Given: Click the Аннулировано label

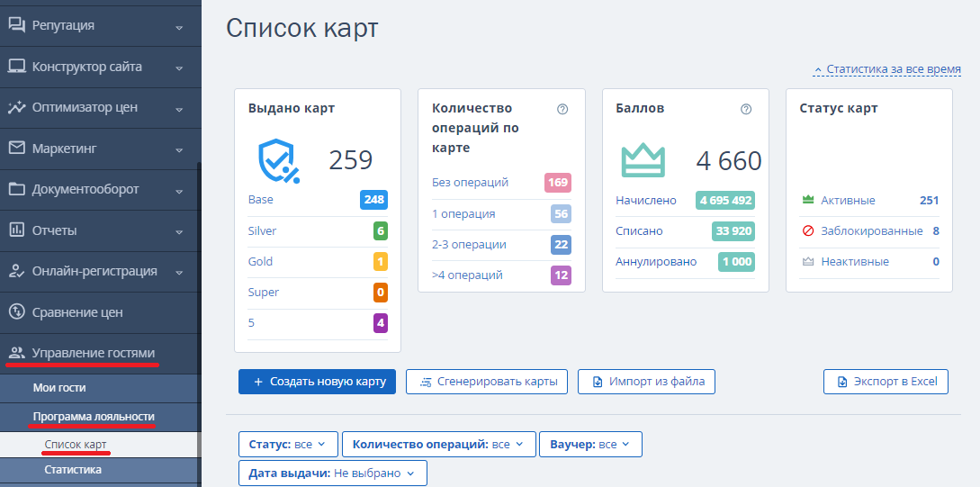Looking at the screenshot, I should point(656,261).
